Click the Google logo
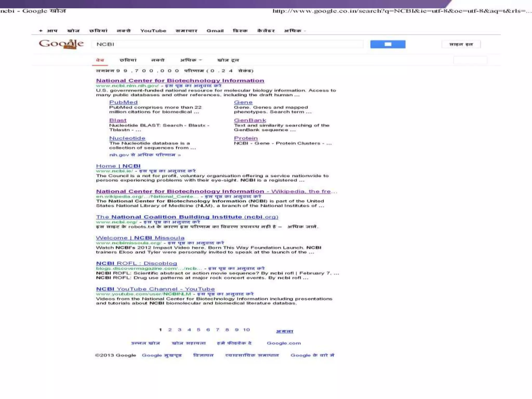This screenshot has height=399, width=532. tap(61, 44)
